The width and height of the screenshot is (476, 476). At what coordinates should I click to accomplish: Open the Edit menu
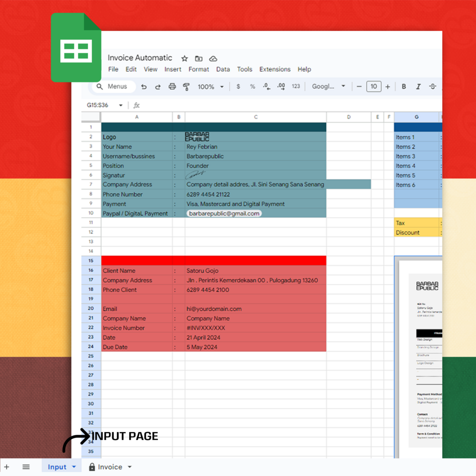pos(131,69)
